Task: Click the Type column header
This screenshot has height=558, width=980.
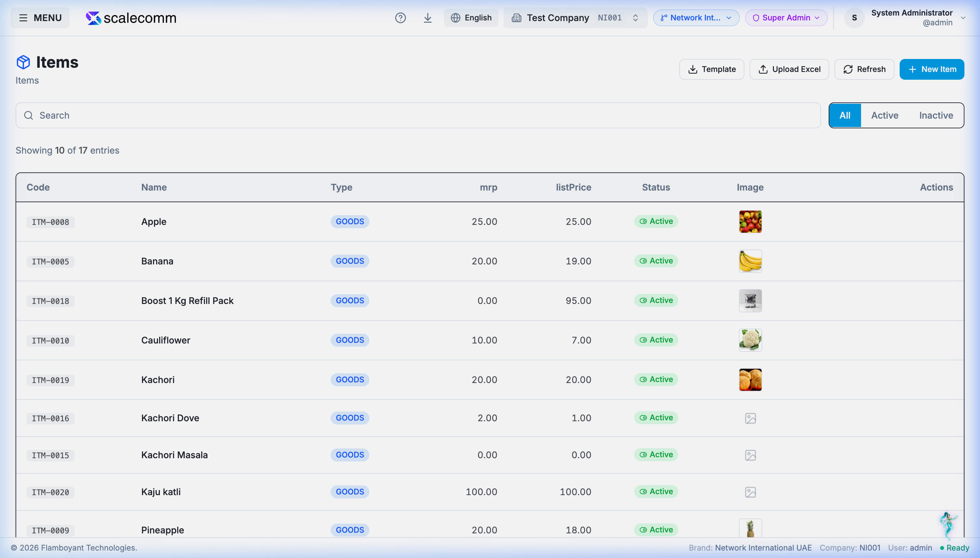Action: [342, 187]
